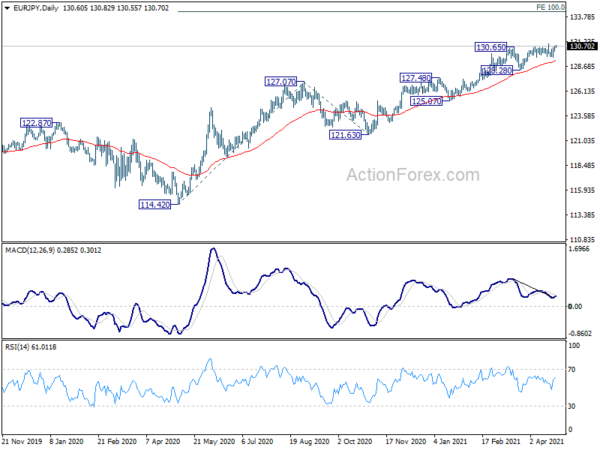The height and width of the screenshot is (450, 600).
Task: Click the EURJPY chart dropdown triangle
Action: coord(7,8)
